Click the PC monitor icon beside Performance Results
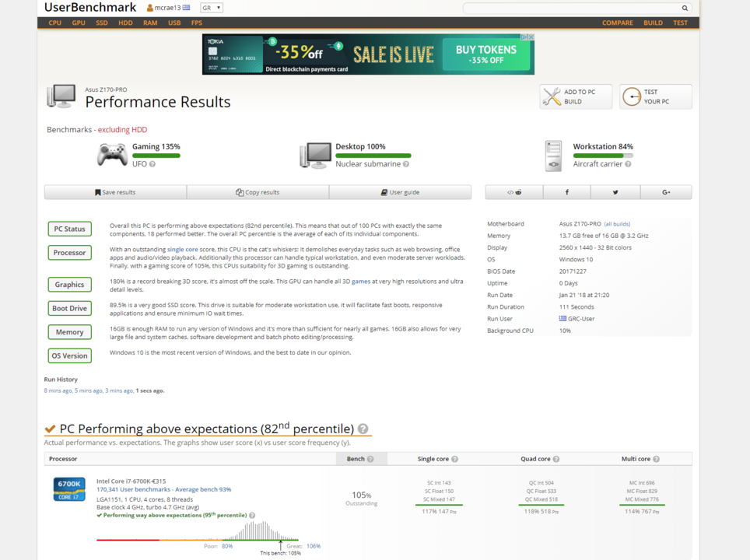750x560 pixels. click(61, 96)
